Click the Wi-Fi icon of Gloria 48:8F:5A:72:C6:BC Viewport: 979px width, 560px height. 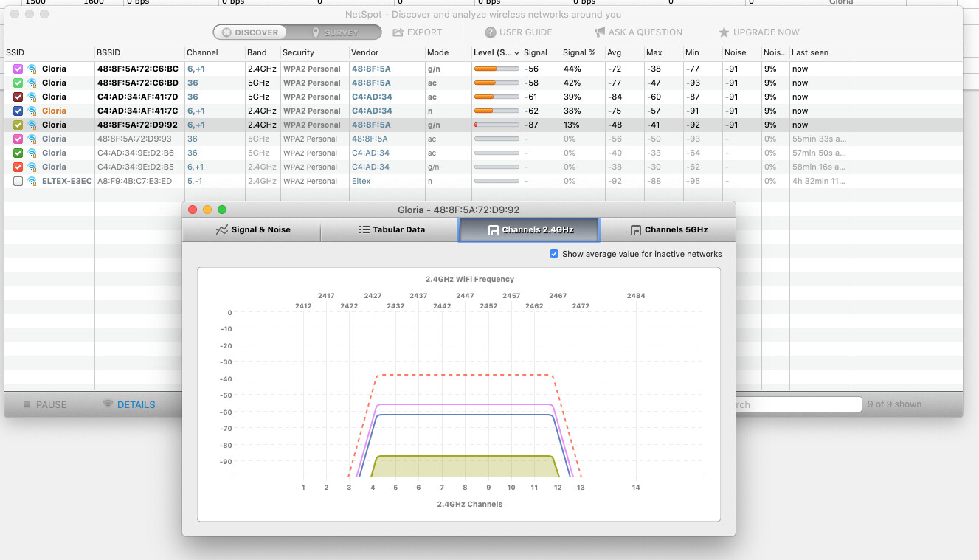(32, 69)
